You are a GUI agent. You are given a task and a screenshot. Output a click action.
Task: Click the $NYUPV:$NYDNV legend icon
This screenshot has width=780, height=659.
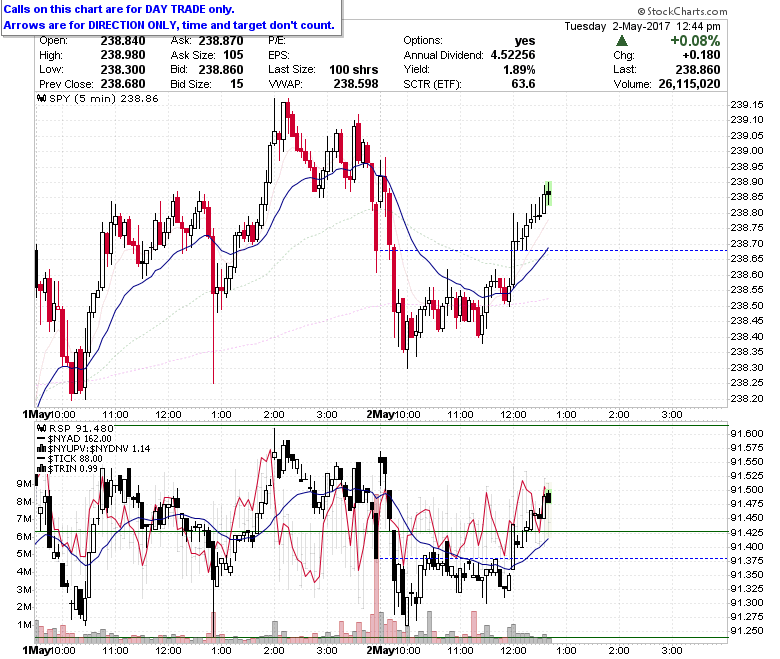click(x=42, y=449)
